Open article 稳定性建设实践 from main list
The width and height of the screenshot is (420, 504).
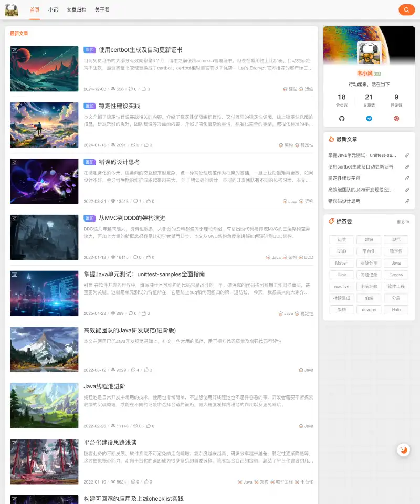coord(119,106)
